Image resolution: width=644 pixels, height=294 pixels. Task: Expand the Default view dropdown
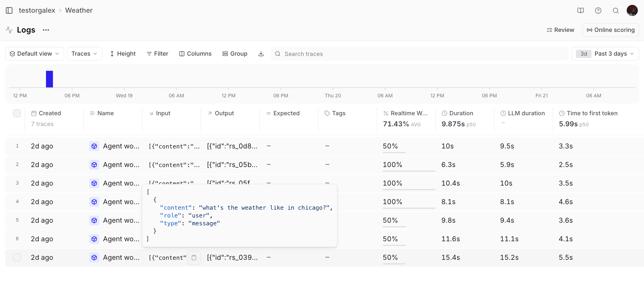[35, 54]
